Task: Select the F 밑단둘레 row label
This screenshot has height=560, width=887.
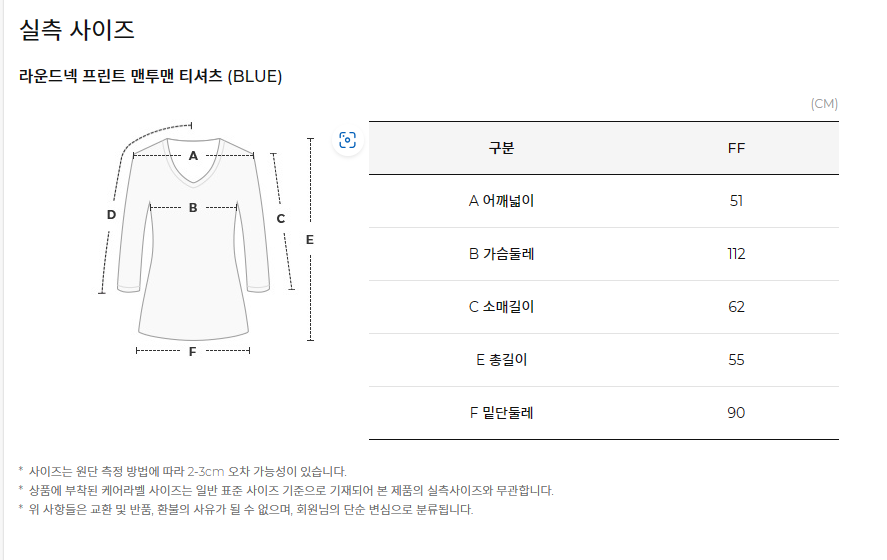Action: [501, 413]
